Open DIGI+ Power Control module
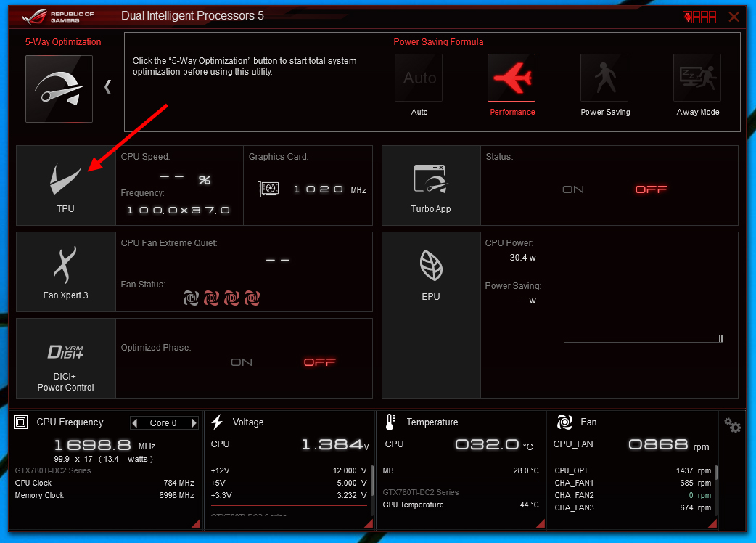 click(66, 359)
